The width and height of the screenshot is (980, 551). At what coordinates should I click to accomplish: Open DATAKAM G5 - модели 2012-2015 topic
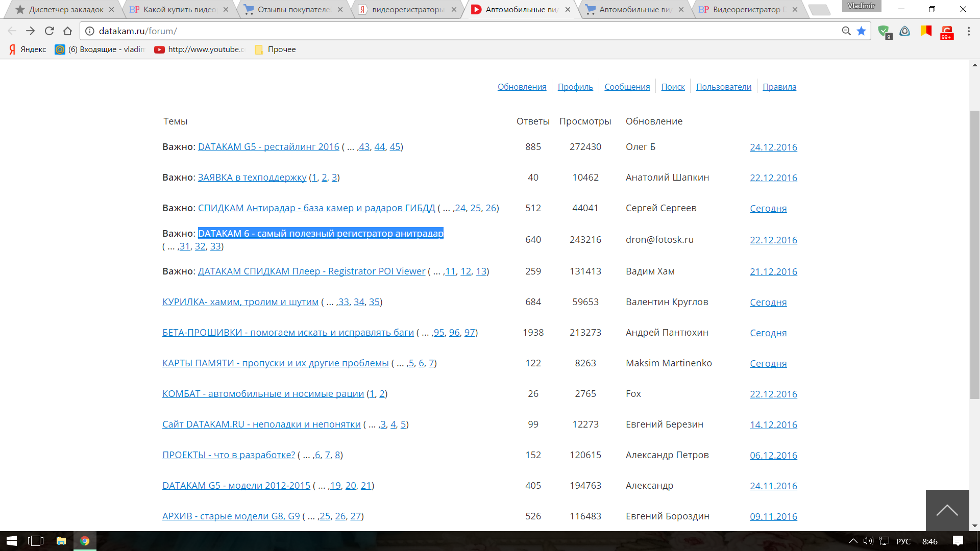pos(236,486)
